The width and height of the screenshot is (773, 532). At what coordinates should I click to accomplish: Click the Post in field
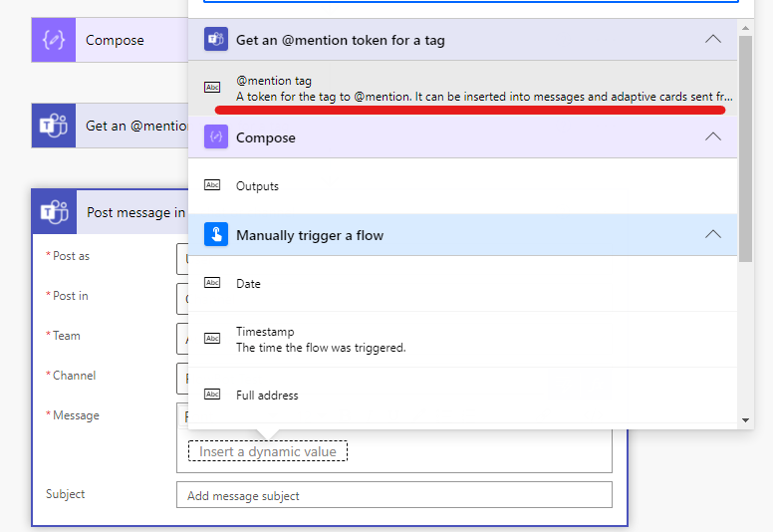click(182, 298)
